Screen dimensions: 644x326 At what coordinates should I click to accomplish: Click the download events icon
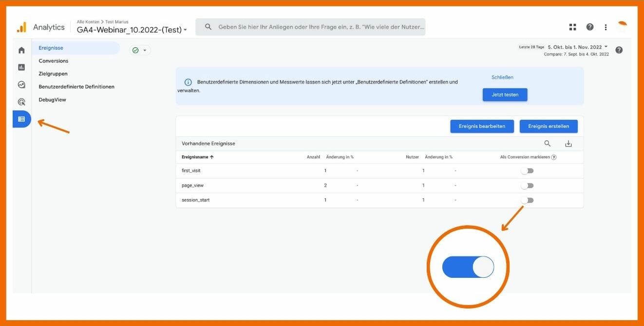click(x=568, y=144)
